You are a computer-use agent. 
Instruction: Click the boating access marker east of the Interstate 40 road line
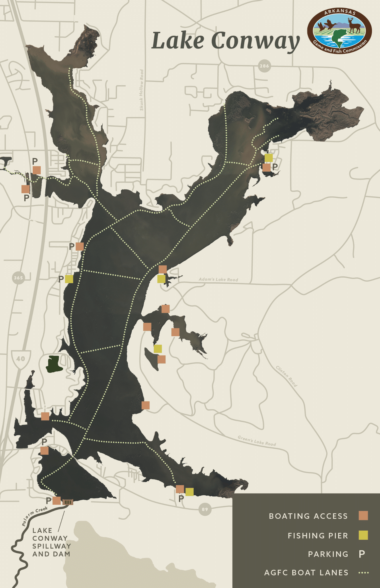click(36, 170)
